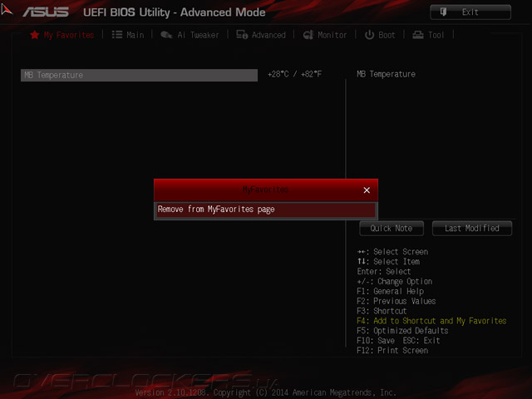Open the Monitor tab
The image size is (532, 399).
pos(325,35)
